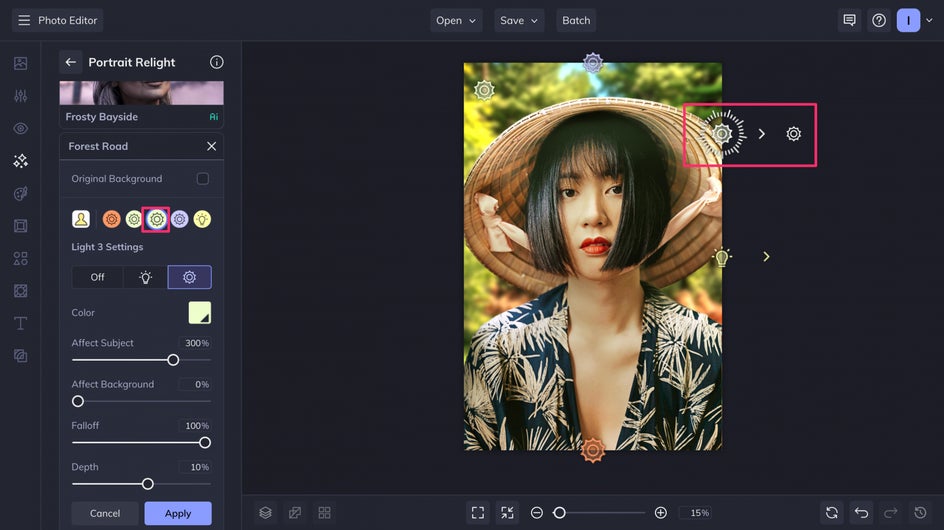Image resolution: width=944 pixels, height=530 pixels.
Task: Click the Depth slider handle
Action: [148, 484]
